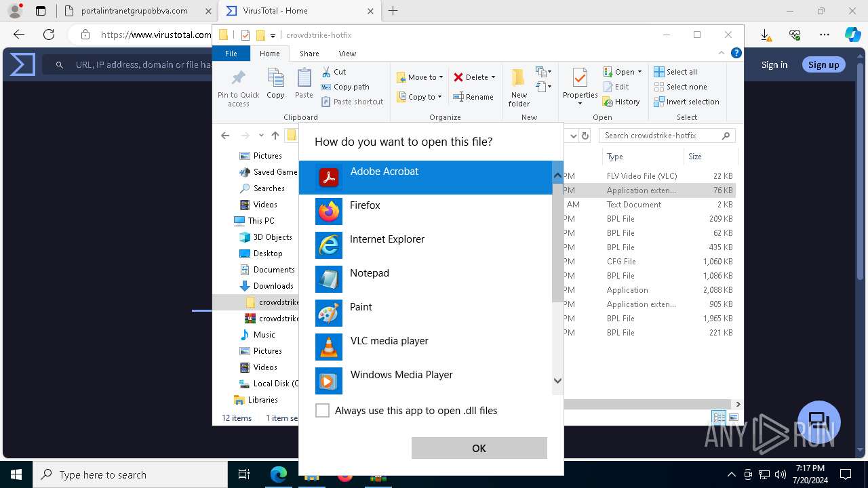868x488 pixels.
Task: Switch to the Share ribbon tab
Action: [x=309, y=54]
